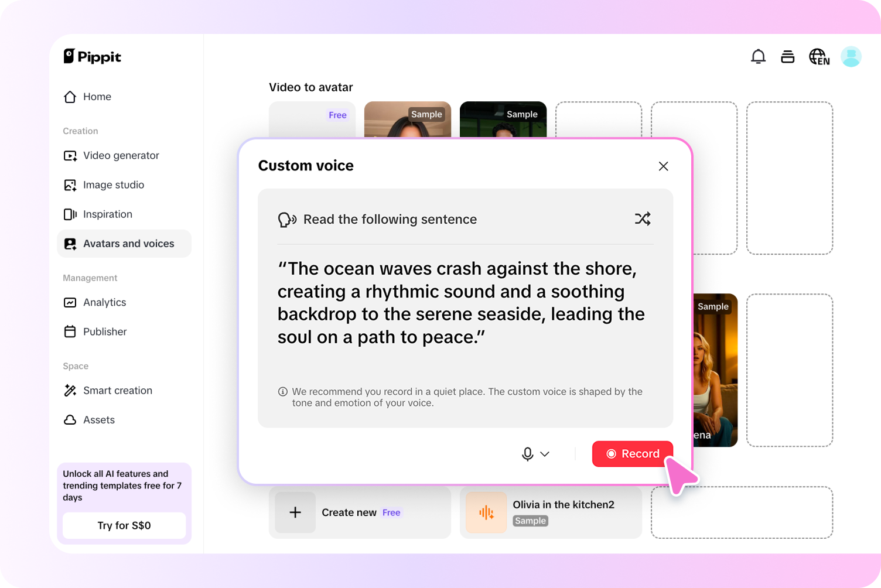Open the microphone selection dropdown

pyautogui.click(x=545, y=454)
